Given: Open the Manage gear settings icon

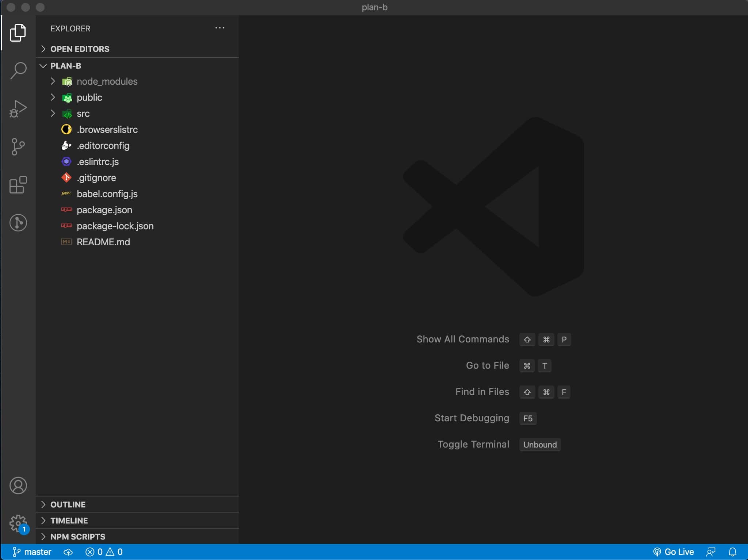Looking at the screenshot, I should point(18,523).
